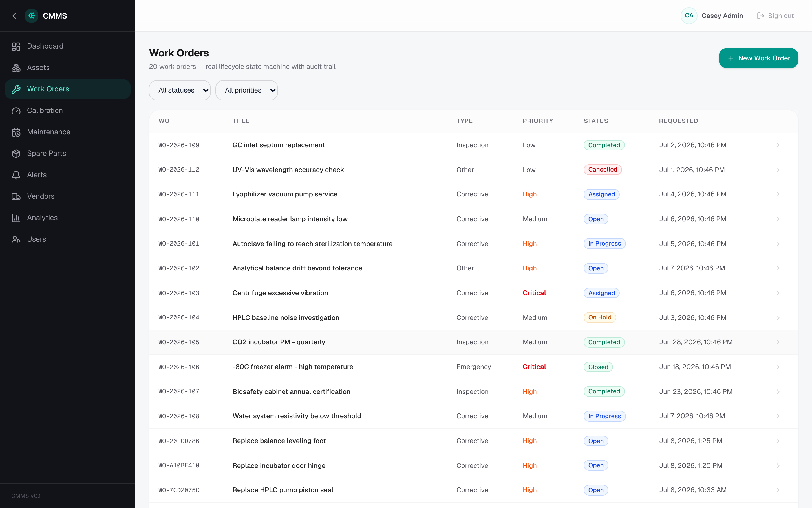Click the PRIORITY column header

pyautogui.click(x=538, y=121)
